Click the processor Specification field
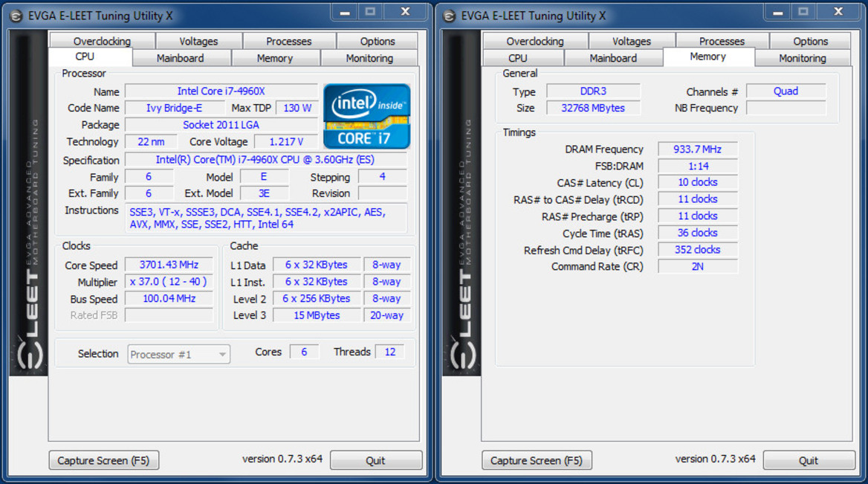 coord(266,160)
